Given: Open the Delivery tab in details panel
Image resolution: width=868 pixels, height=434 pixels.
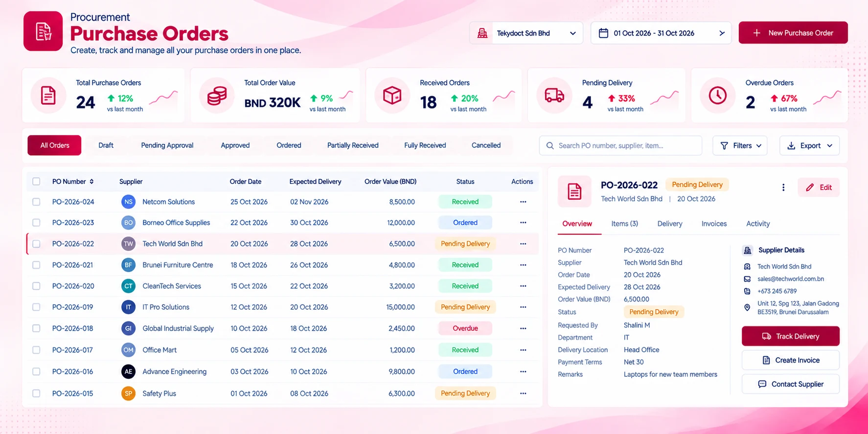Looking at the screenshot, I should (670, 224).
